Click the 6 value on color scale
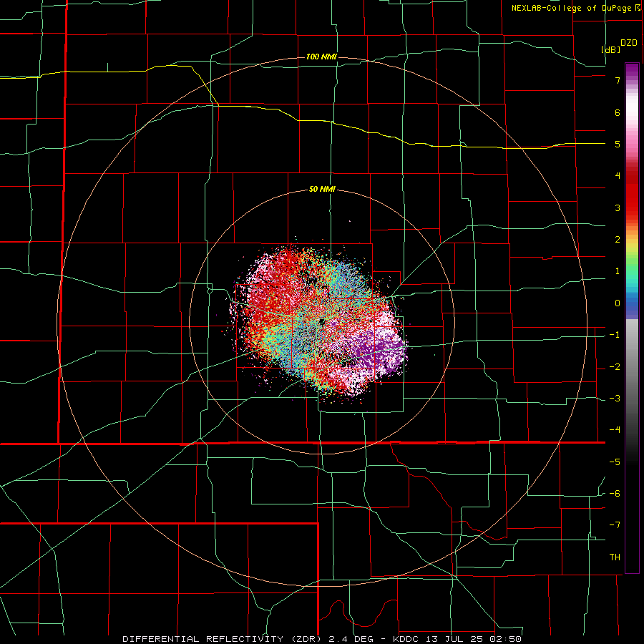The height and width of the screenshot is (644, 644). pyautogui.click(x=618, y=112)
